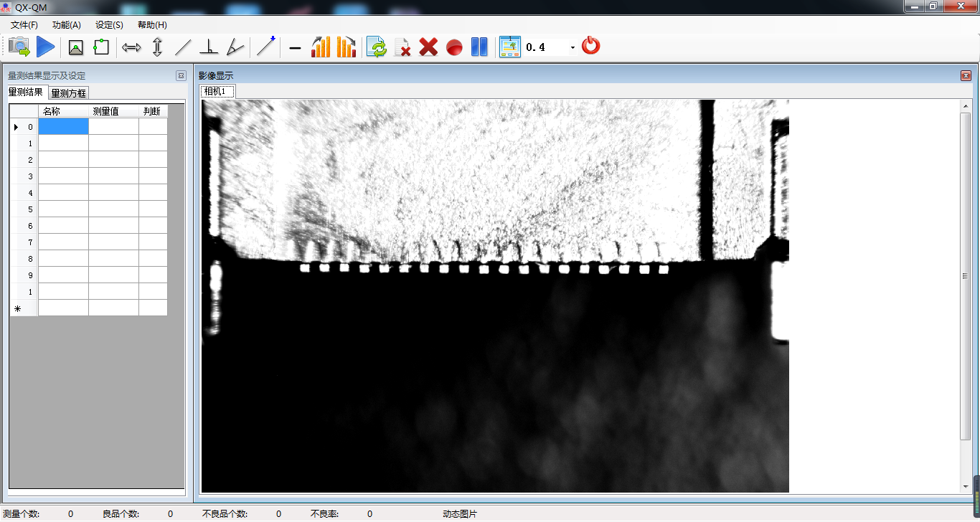Screen dimensions: 980x522
Task: Click the red power button icon
Action: [590, 46]
